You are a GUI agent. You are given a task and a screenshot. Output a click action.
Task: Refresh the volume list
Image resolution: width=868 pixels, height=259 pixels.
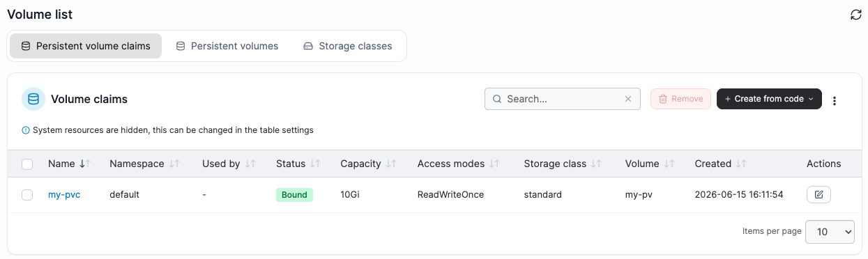point(855,15)
